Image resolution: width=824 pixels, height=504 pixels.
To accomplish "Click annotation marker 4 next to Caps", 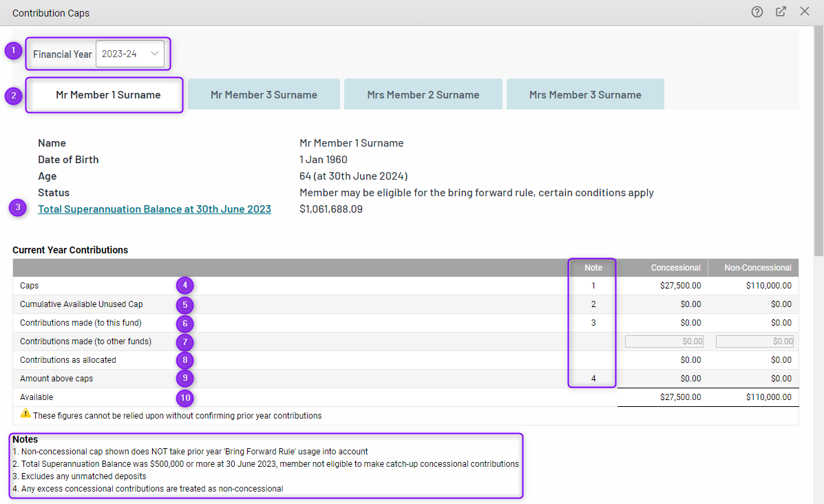I will [x=184, y=286].
